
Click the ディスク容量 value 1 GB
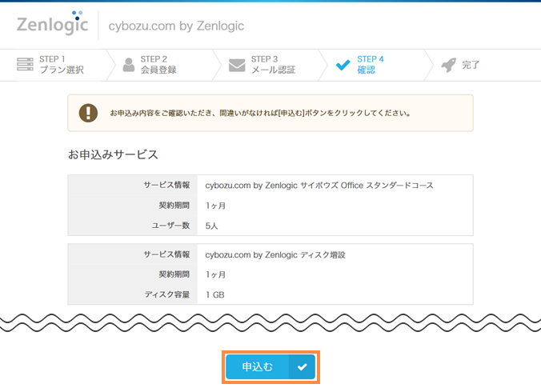(215, 294)
